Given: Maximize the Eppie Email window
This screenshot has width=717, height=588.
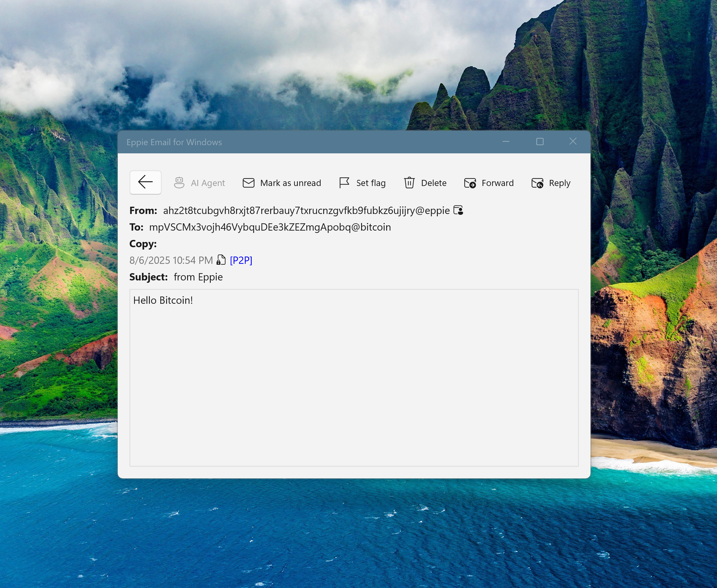Looking at the screenshot, I should tap(540, 142).
